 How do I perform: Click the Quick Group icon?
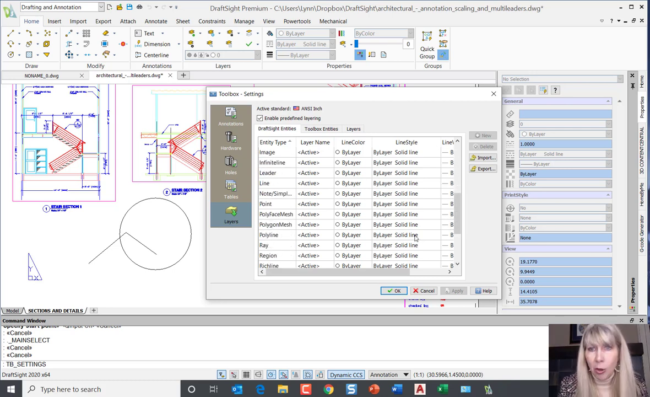pos(427,45)
